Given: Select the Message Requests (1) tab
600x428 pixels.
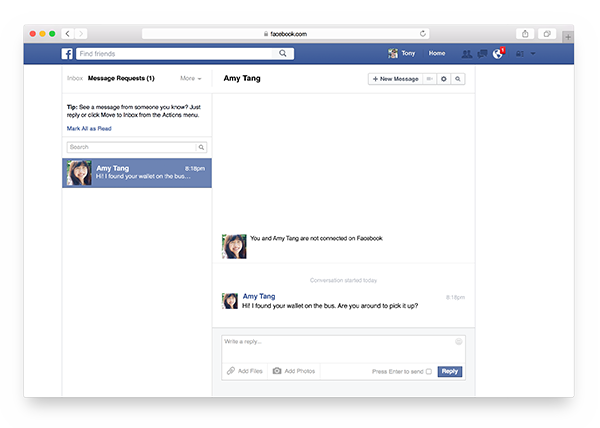Looking at the screenshot, I should 121,78.
